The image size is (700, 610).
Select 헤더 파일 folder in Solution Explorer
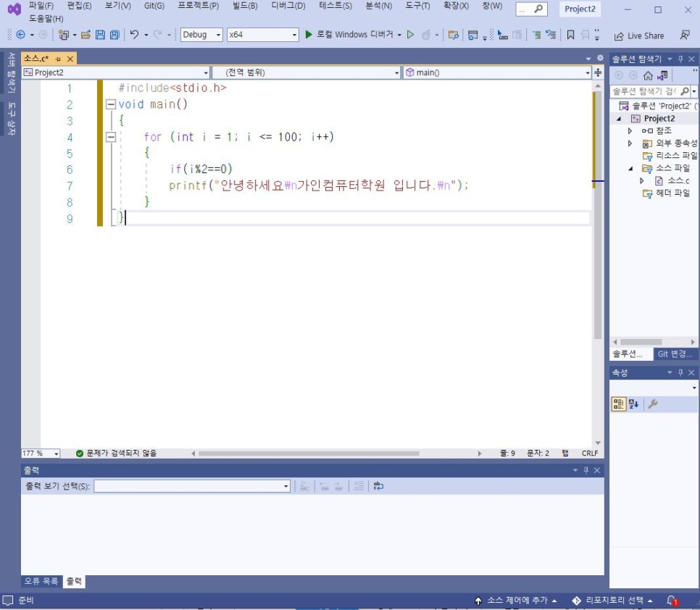pyautogui.click(x=666, y=193)
